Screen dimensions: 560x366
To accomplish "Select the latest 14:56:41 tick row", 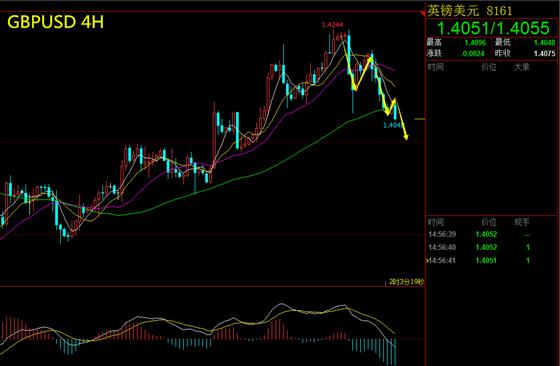I will click(492, 260).
